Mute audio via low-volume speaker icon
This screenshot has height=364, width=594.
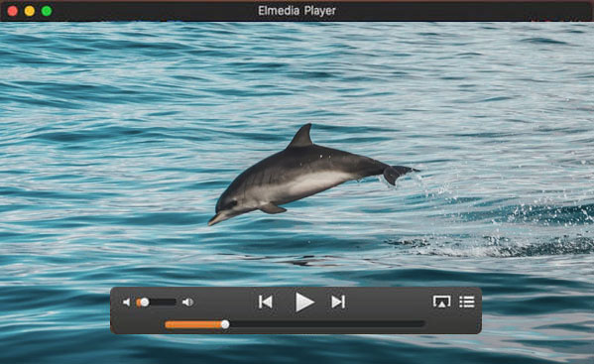point(127,302)
